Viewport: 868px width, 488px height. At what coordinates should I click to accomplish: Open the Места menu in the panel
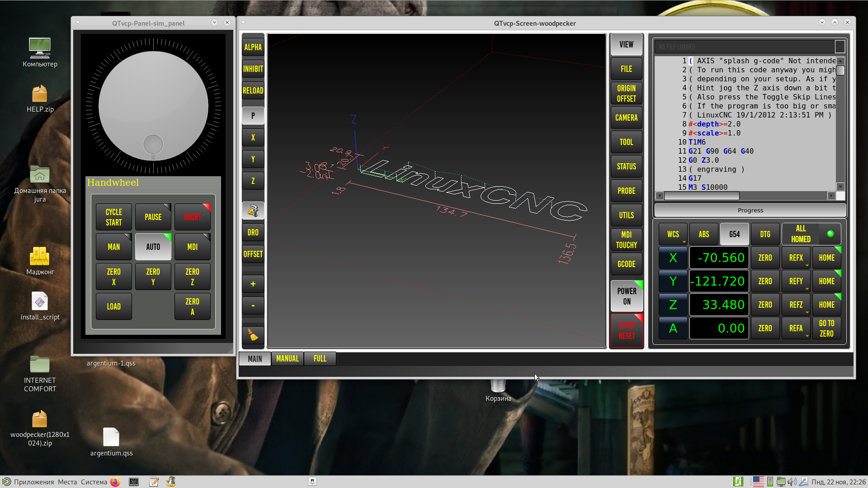[x=67, y=482]
